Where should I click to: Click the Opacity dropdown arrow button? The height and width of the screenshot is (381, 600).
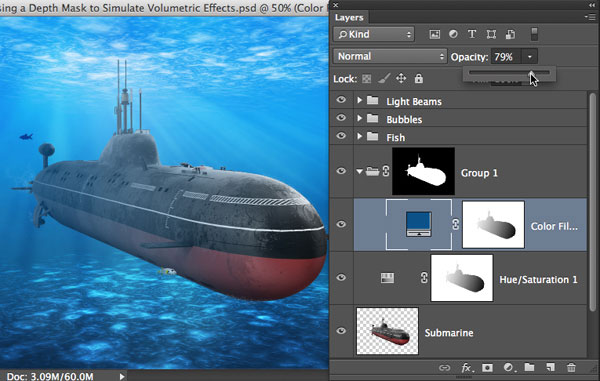530,57
